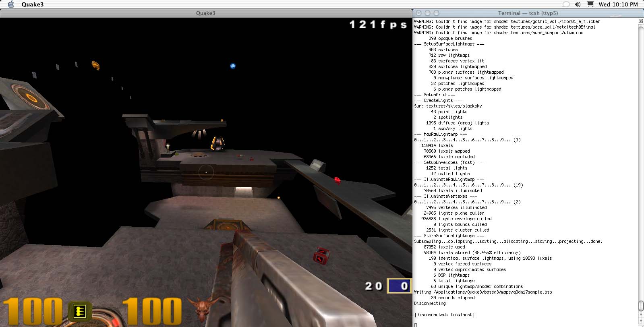Click the machinegun ammo icon in HUD

[x=79, y=312]
